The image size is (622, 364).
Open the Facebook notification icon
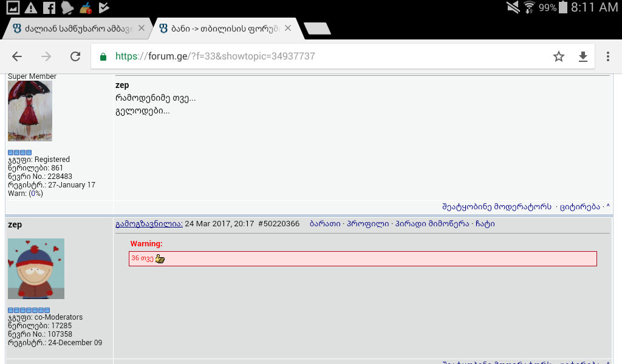(x=49, y=7)
